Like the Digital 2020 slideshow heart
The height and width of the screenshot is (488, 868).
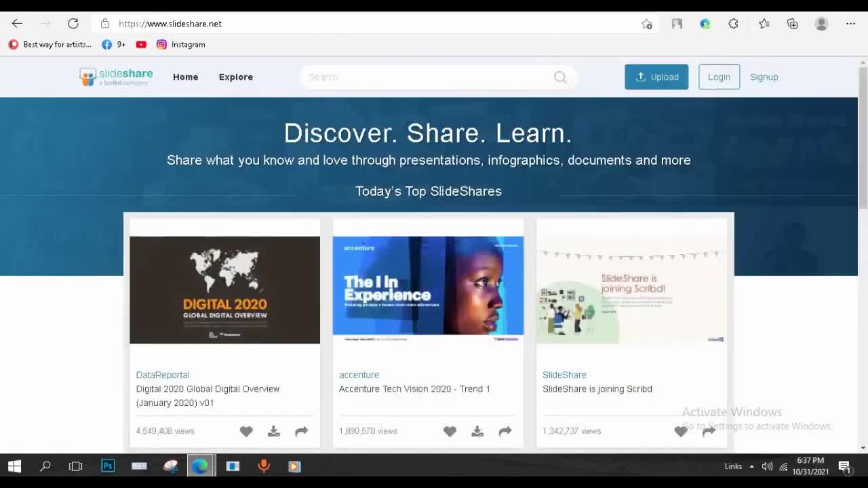(246, 431)
